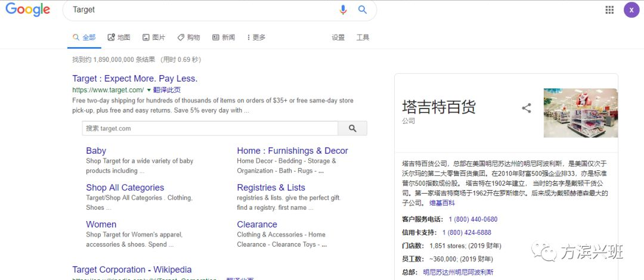Viewport: 644px width, 280px height.
Task: Click 明尼苏达州明尼阿波利斯 headquarters link
Action: coord(459,272)
